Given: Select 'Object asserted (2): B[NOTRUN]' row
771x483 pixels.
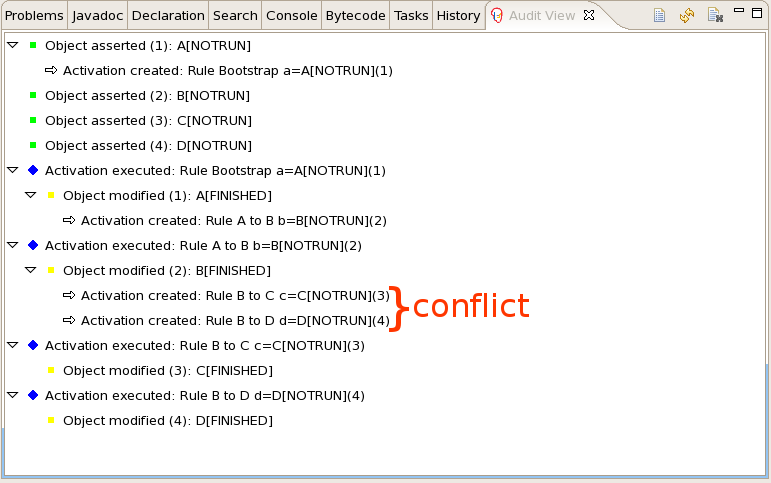Looking at the screenshot, I should tap(148, 95).
